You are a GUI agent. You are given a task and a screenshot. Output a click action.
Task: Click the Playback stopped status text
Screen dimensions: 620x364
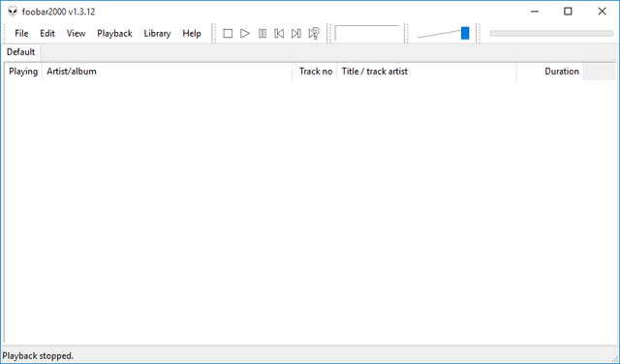[x=38, y=355]
